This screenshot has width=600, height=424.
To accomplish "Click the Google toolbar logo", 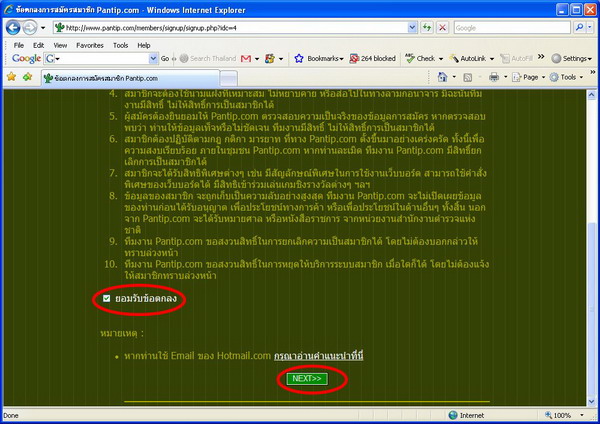I will pos(26,59).
